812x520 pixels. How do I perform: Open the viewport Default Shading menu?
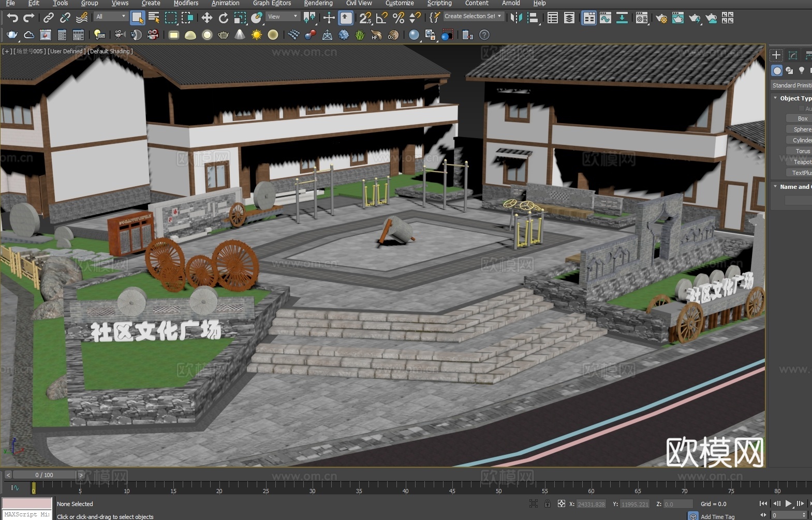[110, 51]
